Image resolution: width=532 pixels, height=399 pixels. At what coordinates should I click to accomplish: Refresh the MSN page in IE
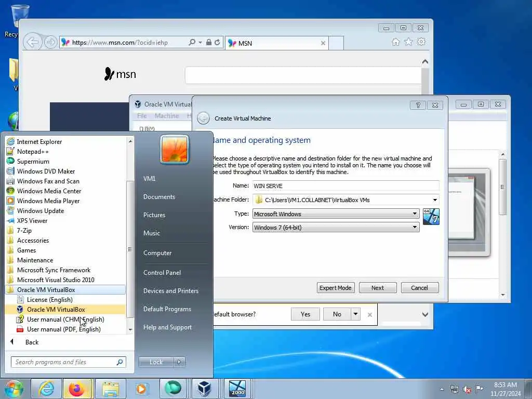click(217, 43)
